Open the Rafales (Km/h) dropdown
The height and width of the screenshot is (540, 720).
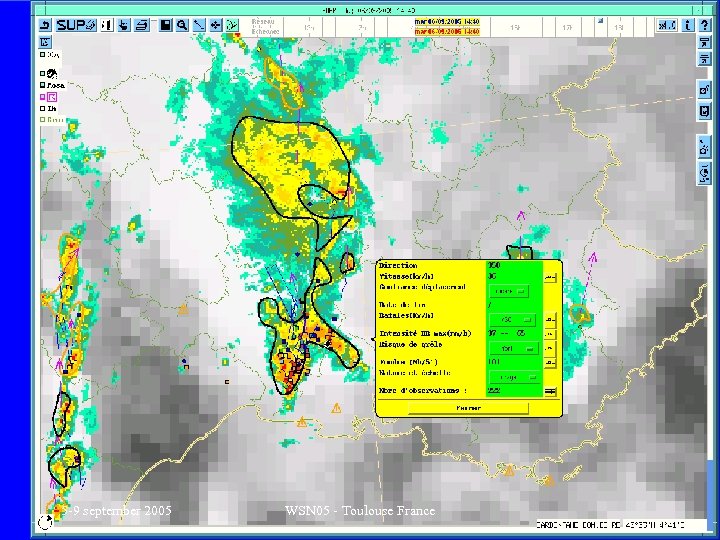[512, 320]
